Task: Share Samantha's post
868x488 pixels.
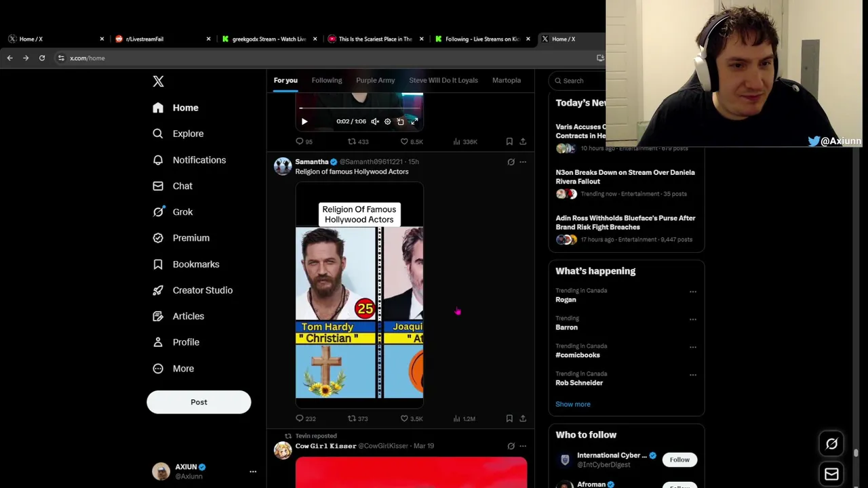Action: pyautogui.click(x=523, y=419)
